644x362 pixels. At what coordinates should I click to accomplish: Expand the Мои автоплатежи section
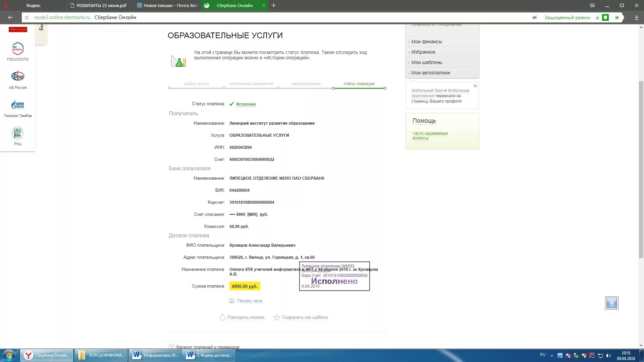pos(431,73)
